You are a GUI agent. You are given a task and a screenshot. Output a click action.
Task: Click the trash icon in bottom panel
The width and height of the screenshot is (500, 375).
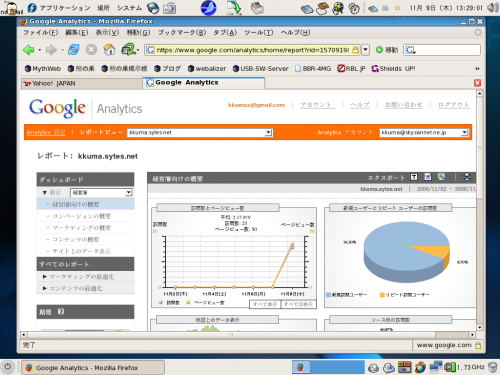coord(492,367)
